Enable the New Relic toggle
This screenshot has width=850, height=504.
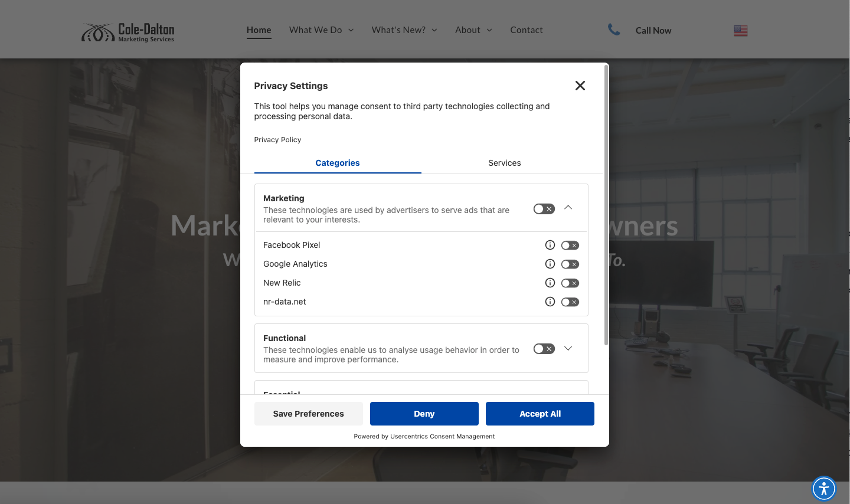[x=570, y=283]
